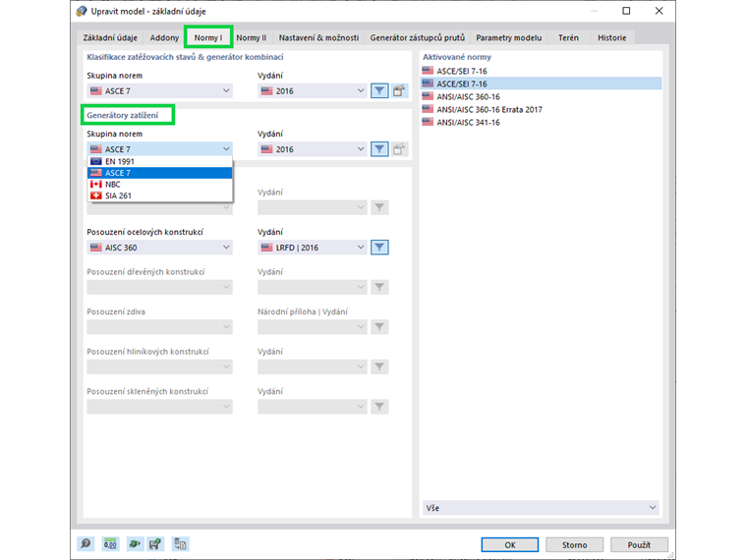Confirm with the OK button

tap(510, 544)
